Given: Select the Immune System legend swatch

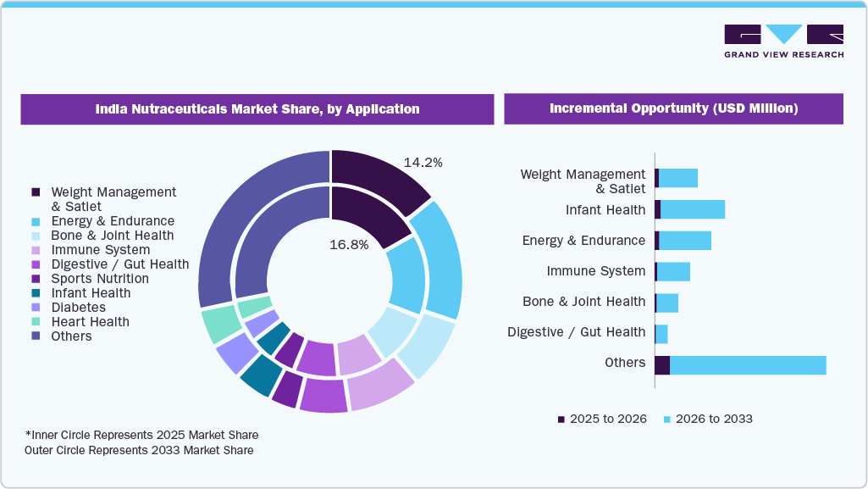Looking at the screenshot, I should pos(35,249).
